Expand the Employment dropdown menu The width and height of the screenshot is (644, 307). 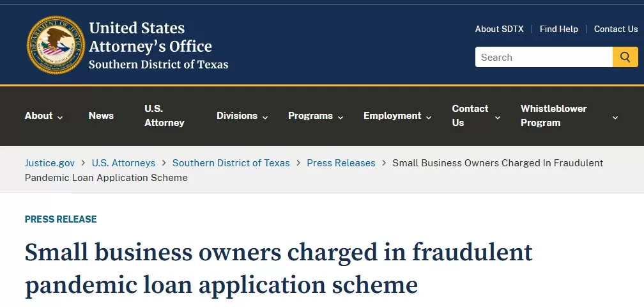tap(397, 116)
